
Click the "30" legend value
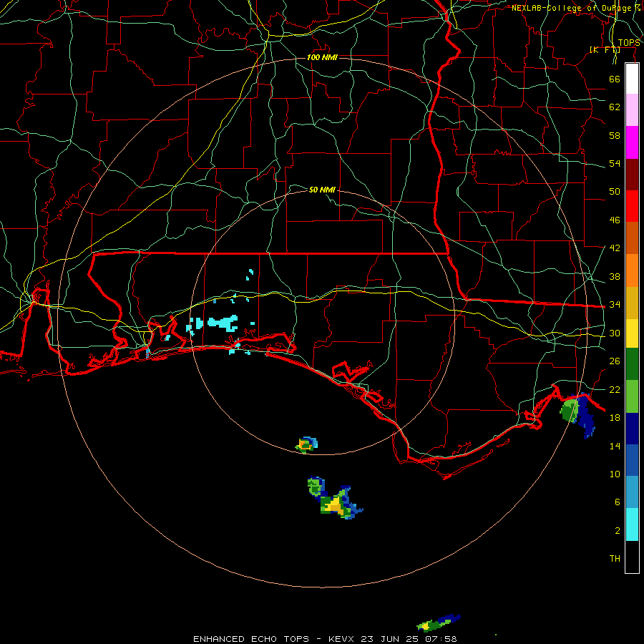615,333
